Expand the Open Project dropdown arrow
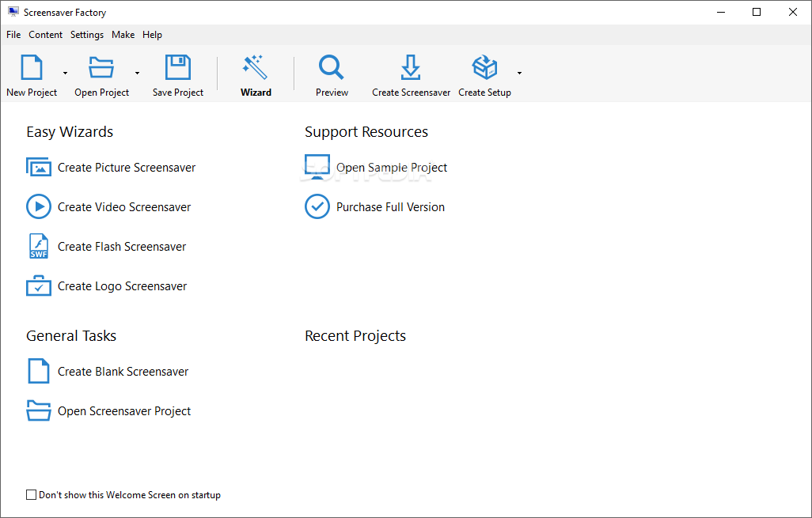 click(137, 73)
